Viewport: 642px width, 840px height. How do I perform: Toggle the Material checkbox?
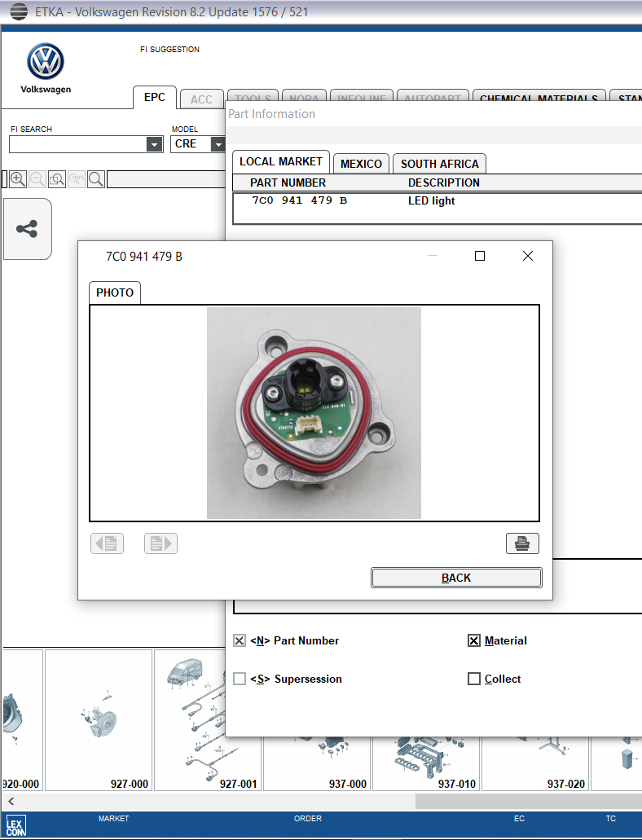[x=474, y=640]
